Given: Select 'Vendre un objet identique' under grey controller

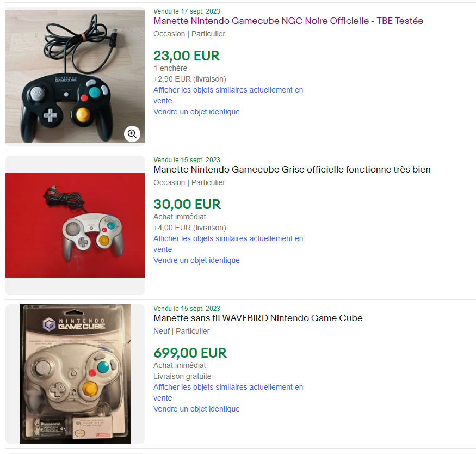Looking at the screenshot, I should 196,260.
